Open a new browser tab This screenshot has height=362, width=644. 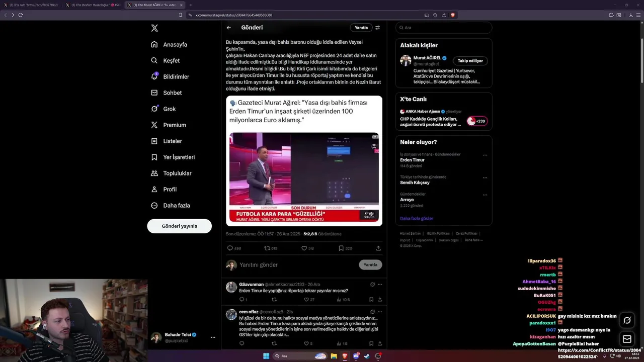pos(190,5)
